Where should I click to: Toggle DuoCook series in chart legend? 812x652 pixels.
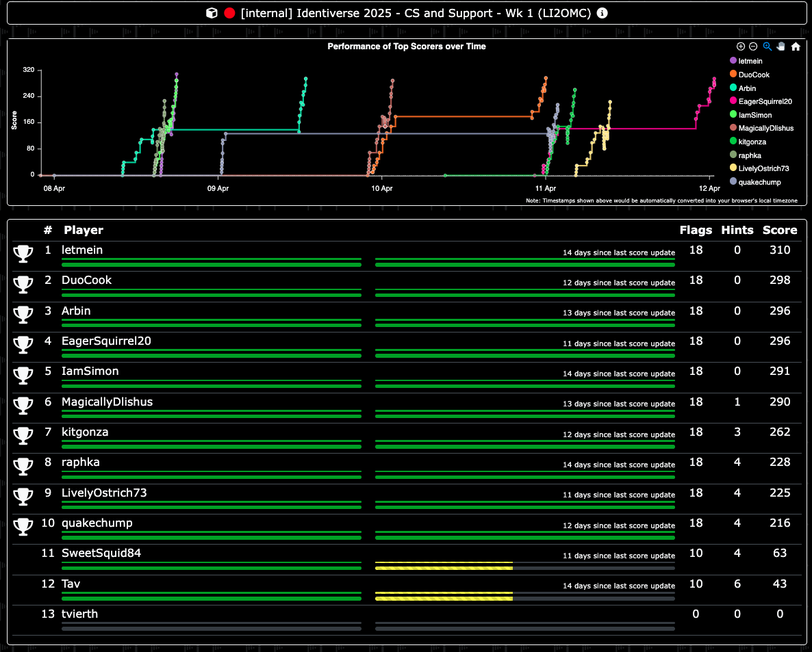[x=754, y=75]
